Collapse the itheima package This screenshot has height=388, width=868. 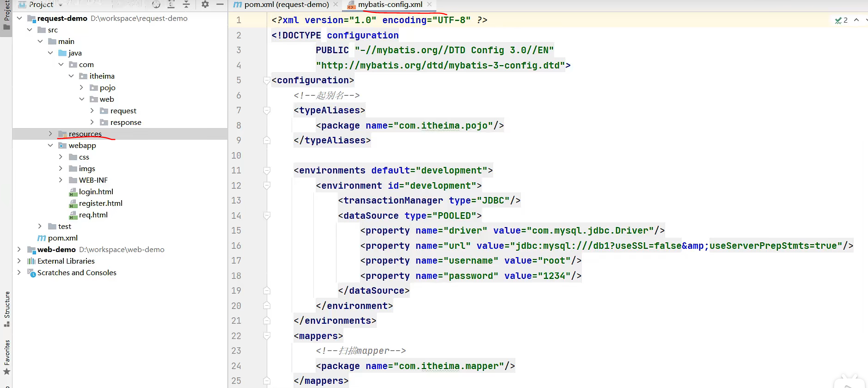click(71, 76)
